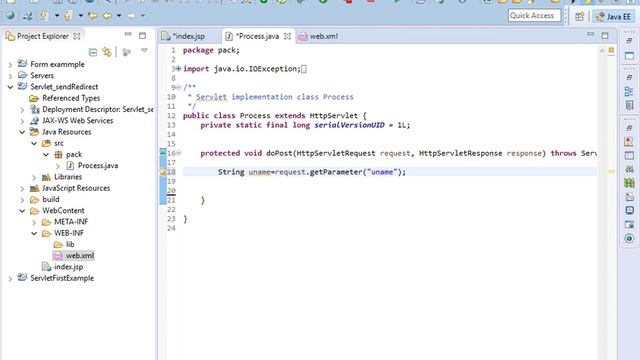
Task: Expand the build folder
Action: tap(22, 200)
